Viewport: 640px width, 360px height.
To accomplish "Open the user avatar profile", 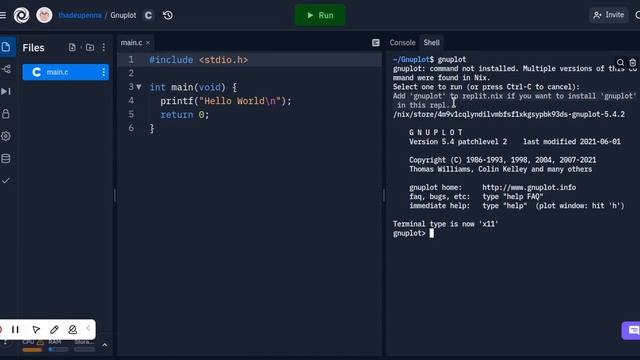I will pos(44,15).
